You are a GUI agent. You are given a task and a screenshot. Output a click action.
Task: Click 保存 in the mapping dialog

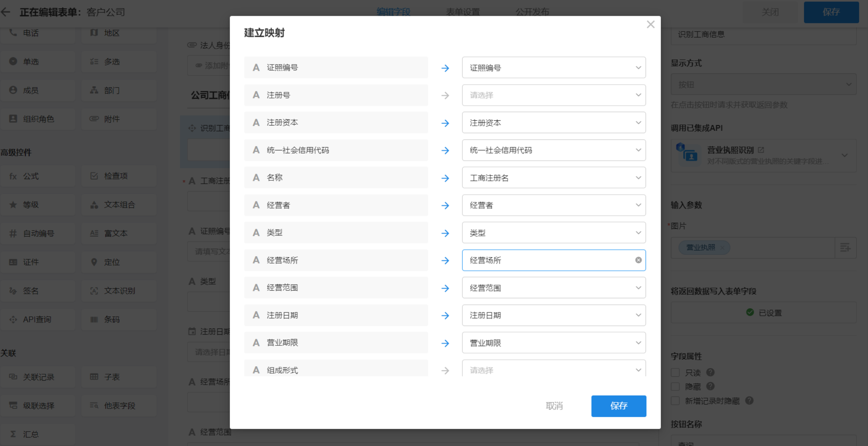click(x=618, y=406)
